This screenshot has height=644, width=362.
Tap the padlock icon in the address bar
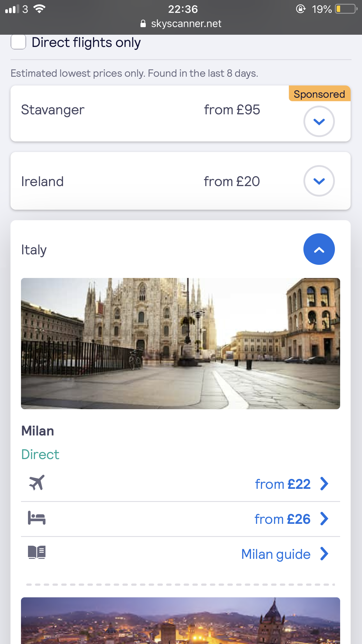[143, 24]
